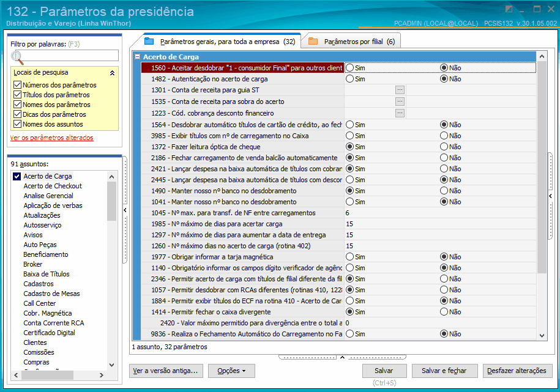This screenshot has width=560, height=392.
Task: Select Não for 2186 Fechar carregamento
Action: click(x=444, y=158)
